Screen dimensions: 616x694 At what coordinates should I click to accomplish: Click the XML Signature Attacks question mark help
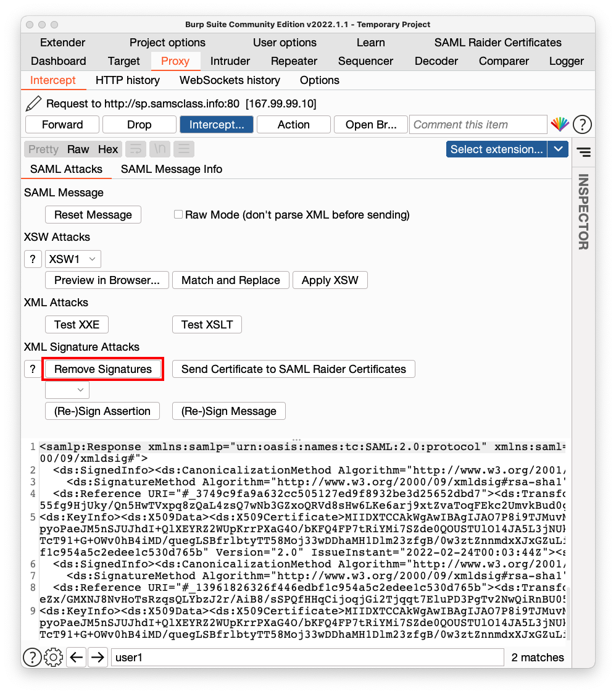[x=33, y=369]
